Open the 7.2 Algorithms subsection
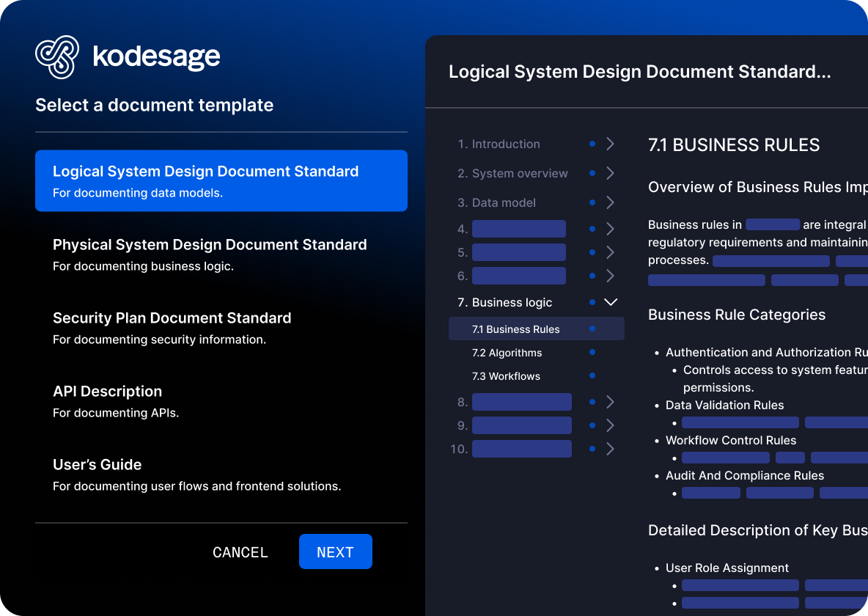The width and height of the screenshot is (868, 616). (507, 353)
